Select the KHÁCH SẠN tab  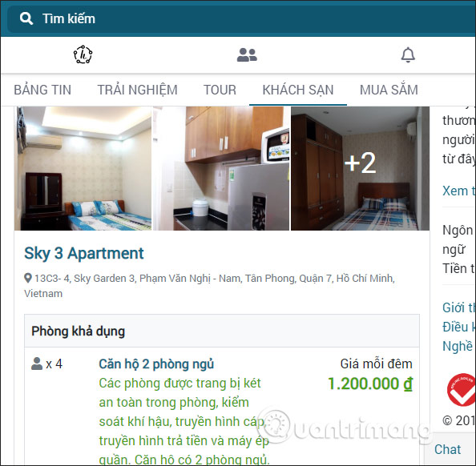click(x=298, y=90)
